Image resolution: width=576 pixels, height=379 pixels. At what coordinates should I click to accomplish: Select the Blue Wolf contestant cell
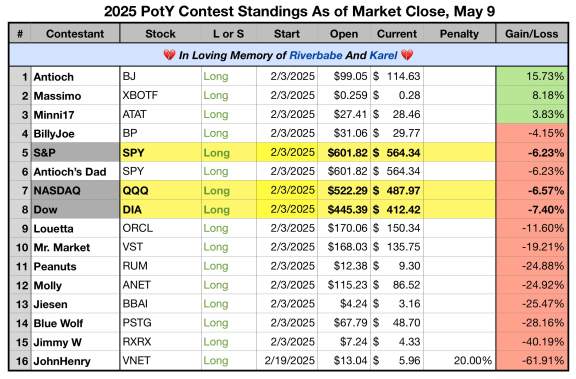(x=75, y=323)
